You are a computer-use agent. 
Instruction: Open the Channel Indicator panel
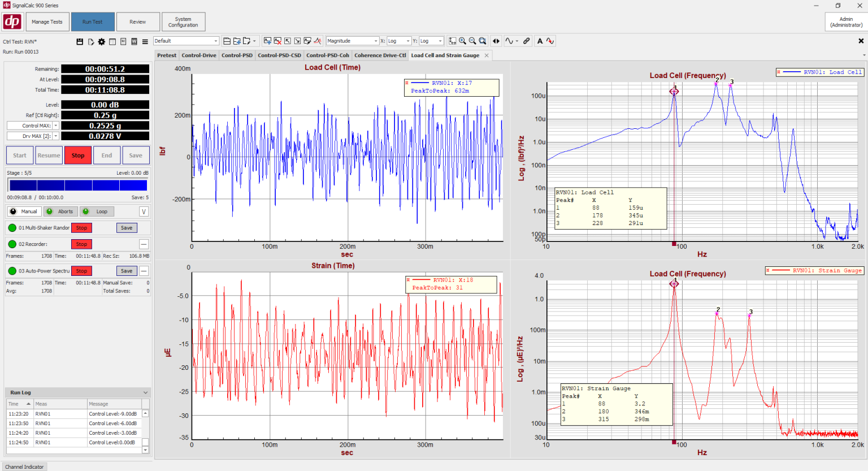pos(24,467)
